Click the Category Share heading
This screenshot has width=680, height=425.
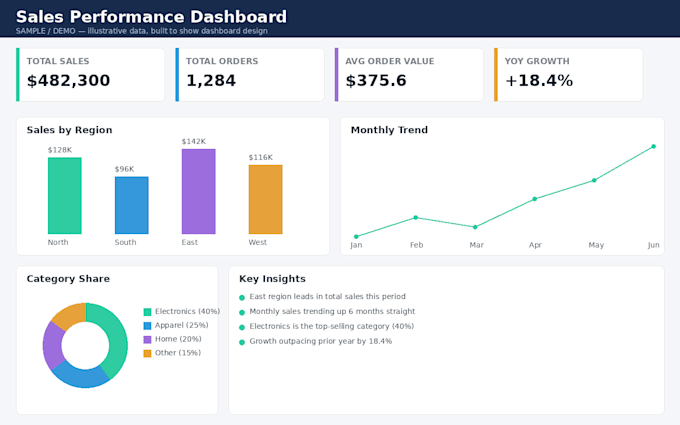point(68,279)
